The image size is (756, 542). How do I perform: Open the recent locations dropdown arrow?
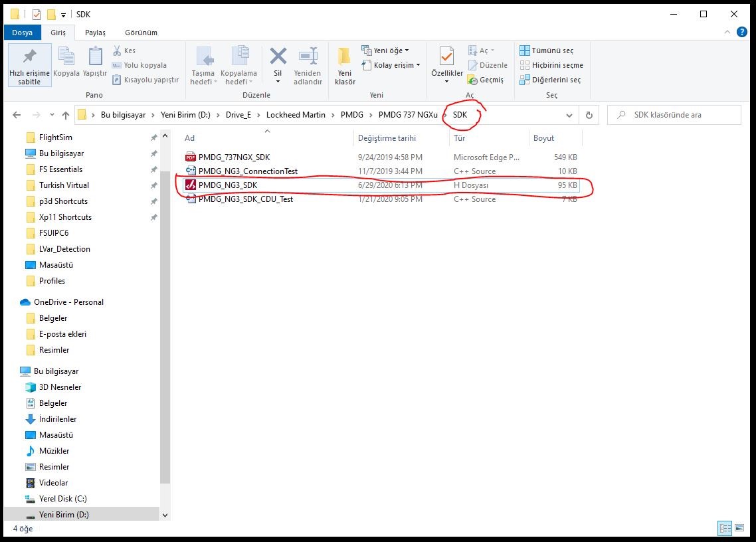tap(52, 115)
